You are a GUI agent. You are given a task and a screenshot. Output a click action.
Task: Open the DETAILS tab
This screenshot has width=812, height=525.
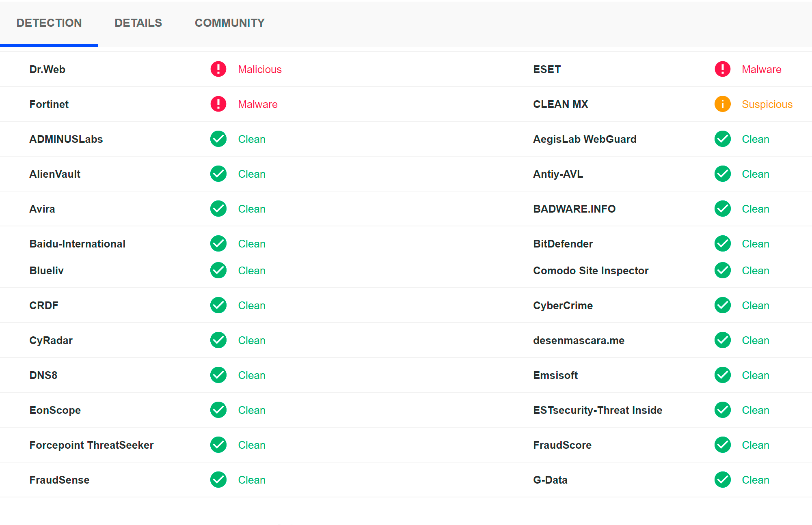coord(138,23)
